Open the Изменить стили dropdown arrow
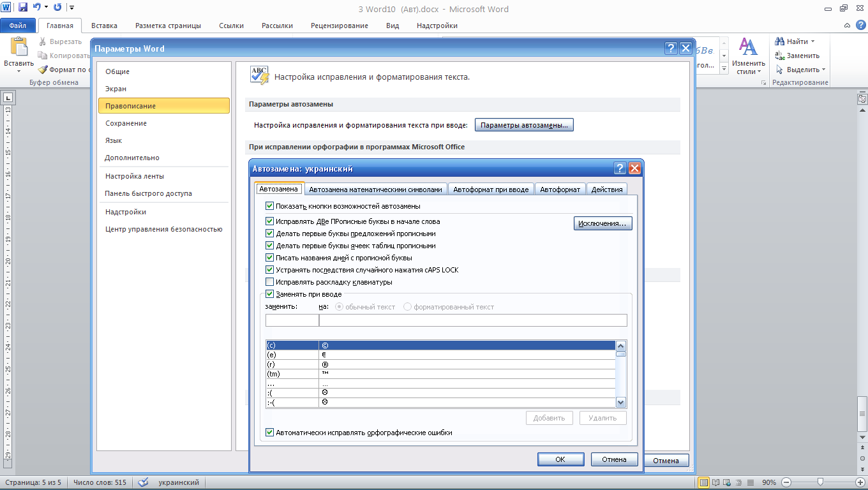The width and height of the screenshot is (868, 490). (x=758, y=71)
